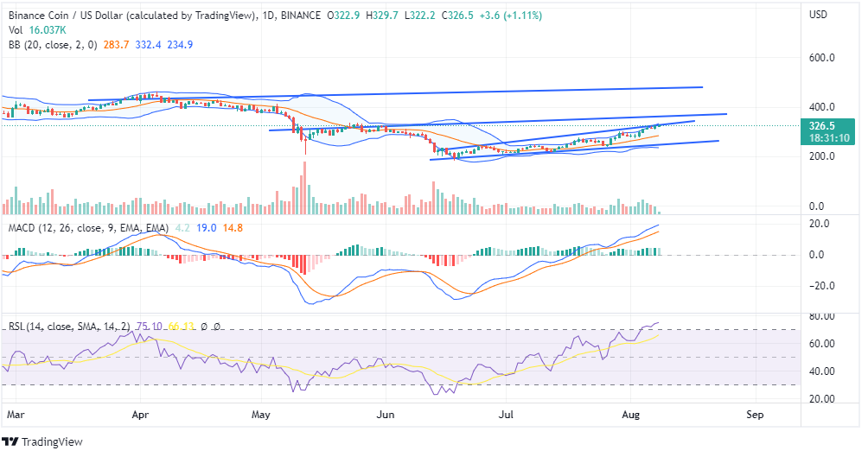Click the blue BB upper value 332.4
Viewport: 868px width, 457px height.
[150, 43]
